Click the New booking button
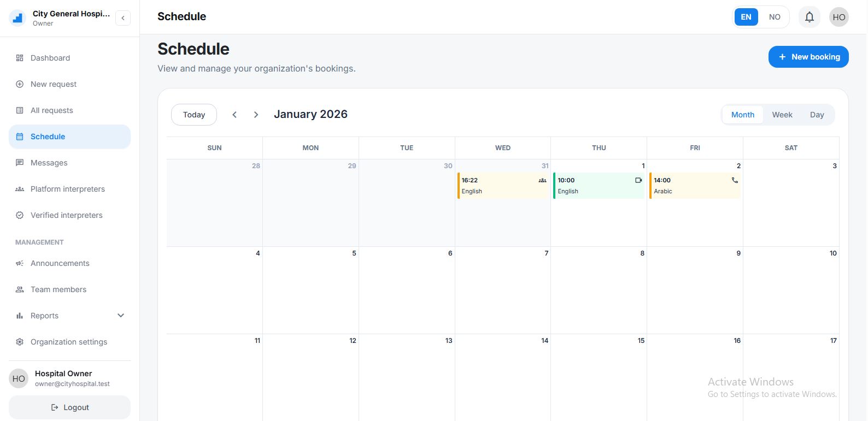Image resolution: width=868 pixels, height=421 pixels. coord(808,57)
